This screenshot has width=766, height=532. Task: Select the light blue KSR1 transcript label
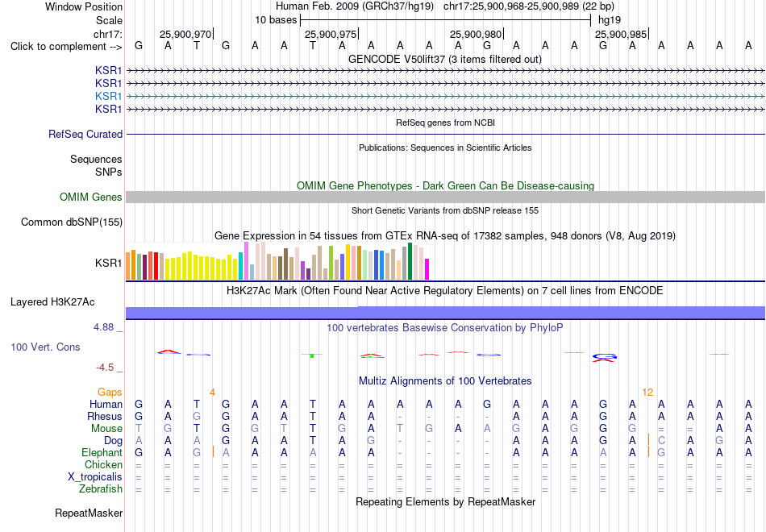(109, 96)
